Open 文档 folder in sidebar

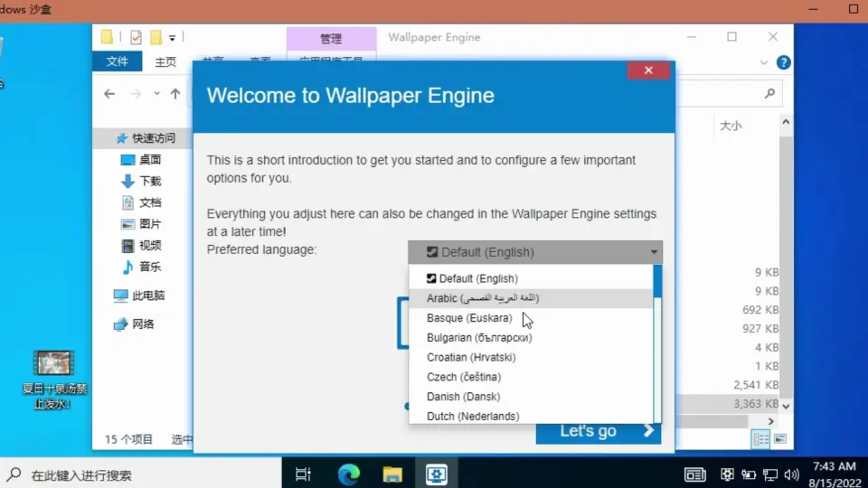click(x=141, y=202)
